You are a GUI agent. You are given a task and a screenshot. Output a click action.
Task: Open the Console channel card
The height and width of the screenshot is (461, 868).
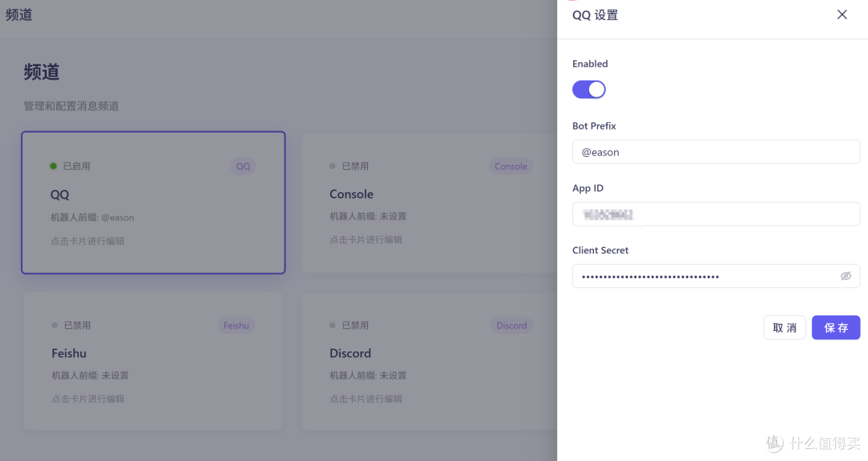coord(426,203)
